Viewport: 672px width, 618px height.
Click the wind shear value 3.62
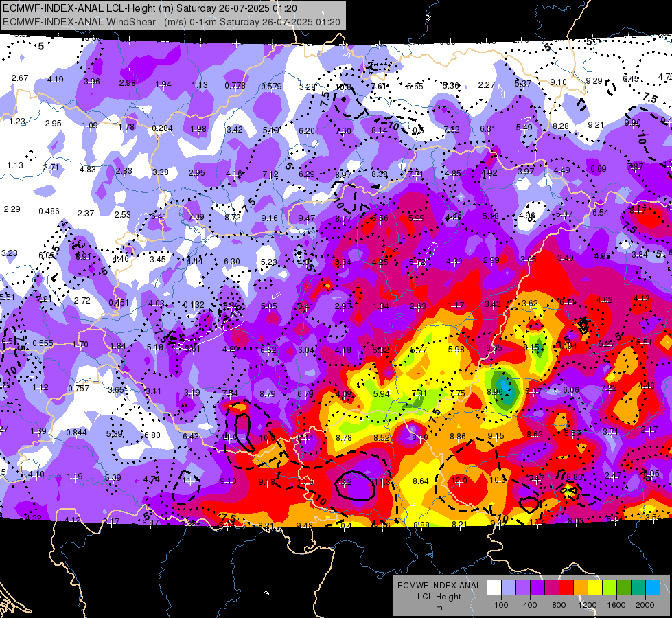click(x=530, y=303)
